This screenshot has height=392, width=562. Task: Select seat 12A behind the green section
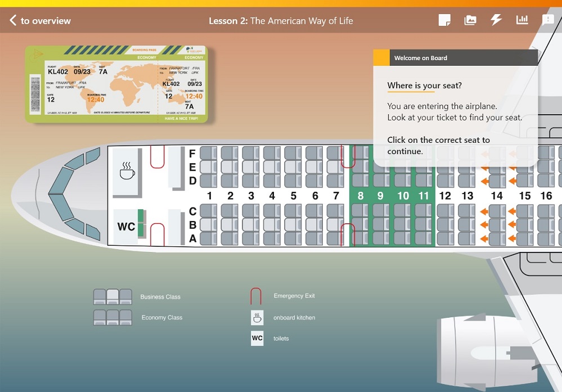tap(445, 238)
